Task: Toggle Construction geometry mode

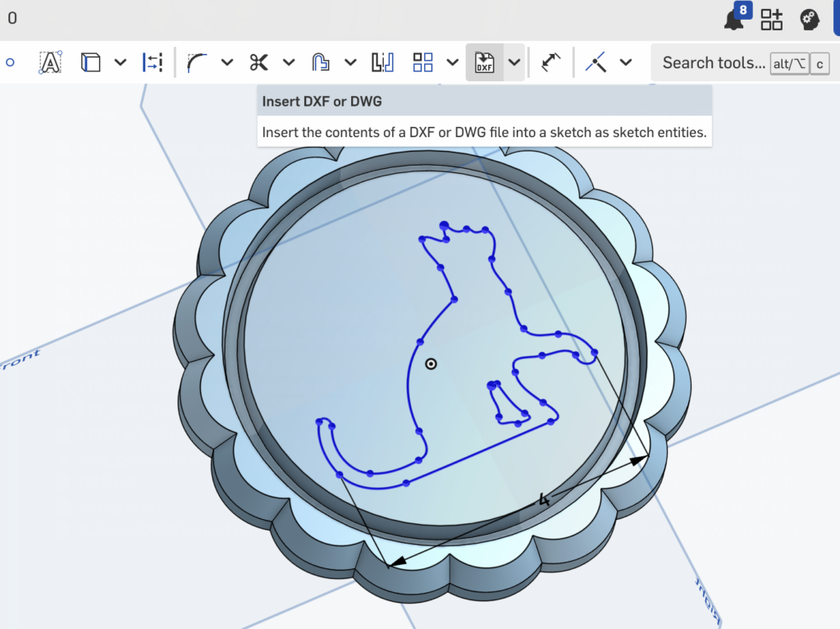Action: 153,62
